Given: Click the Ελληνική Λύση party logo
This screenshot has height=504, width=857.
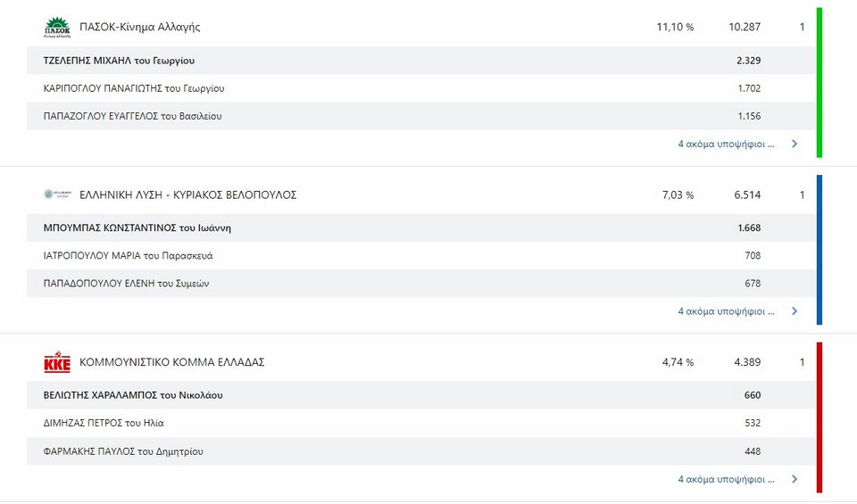Looking at the screenshot, I should [57, 194].
